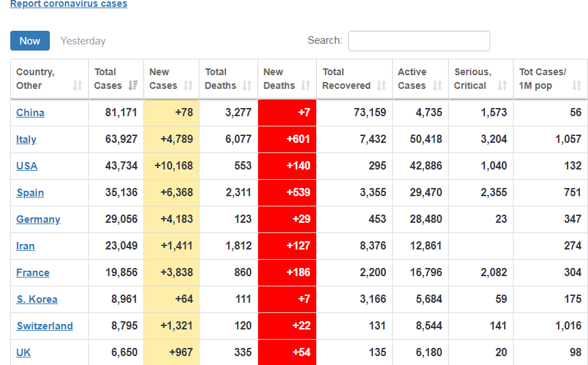Open Spain country details link
Screen dimensions: 588x365
point(30,193)
